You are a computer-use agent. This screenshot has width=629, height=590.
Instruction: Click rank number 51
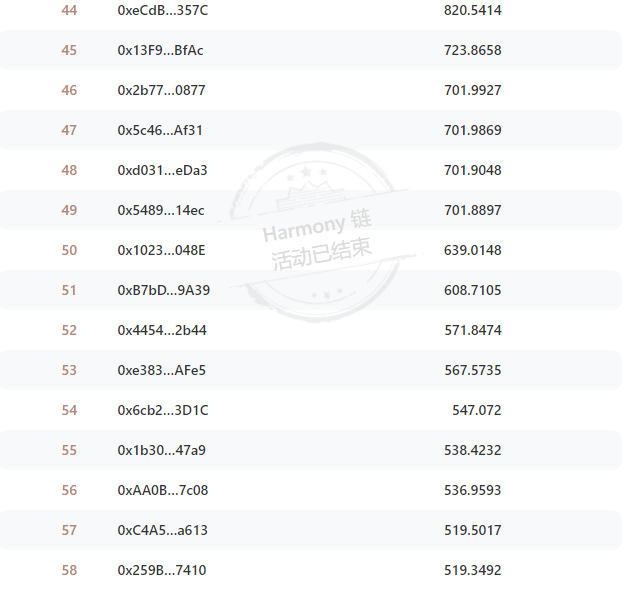pos(69,290)
